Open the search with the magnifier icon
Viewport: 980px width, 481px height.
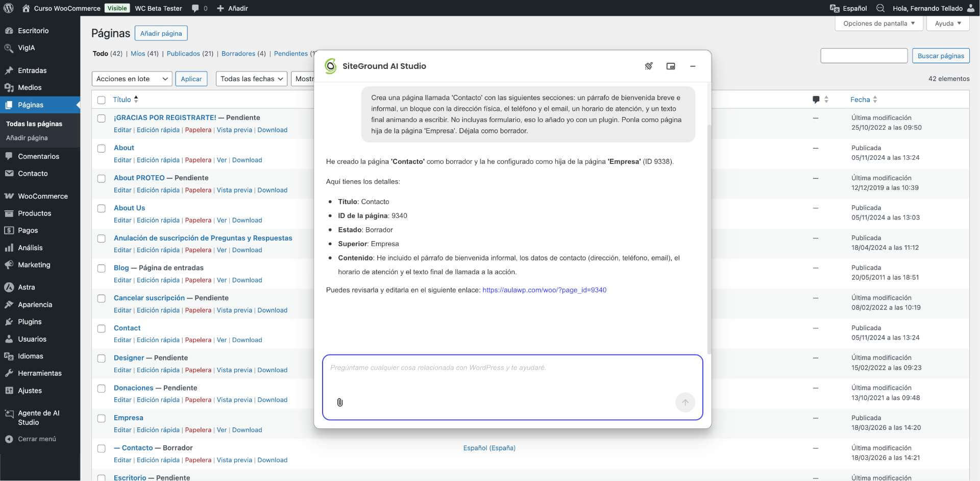tap(880, 8)
